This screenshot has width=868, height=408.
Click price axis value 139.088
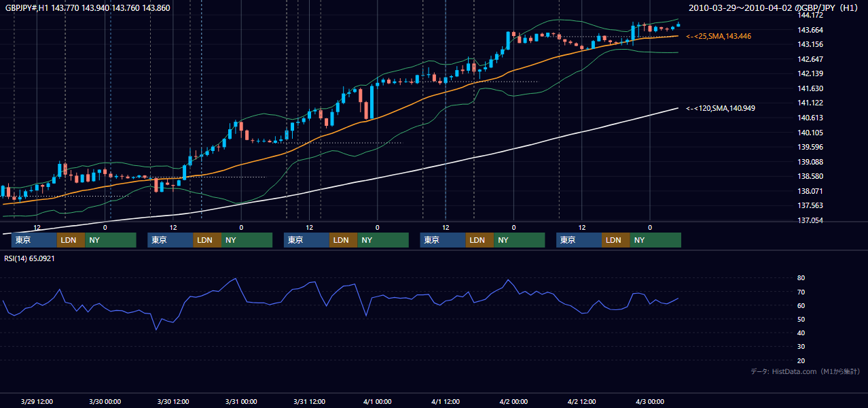pyautogui.click(x=812, y=162)
